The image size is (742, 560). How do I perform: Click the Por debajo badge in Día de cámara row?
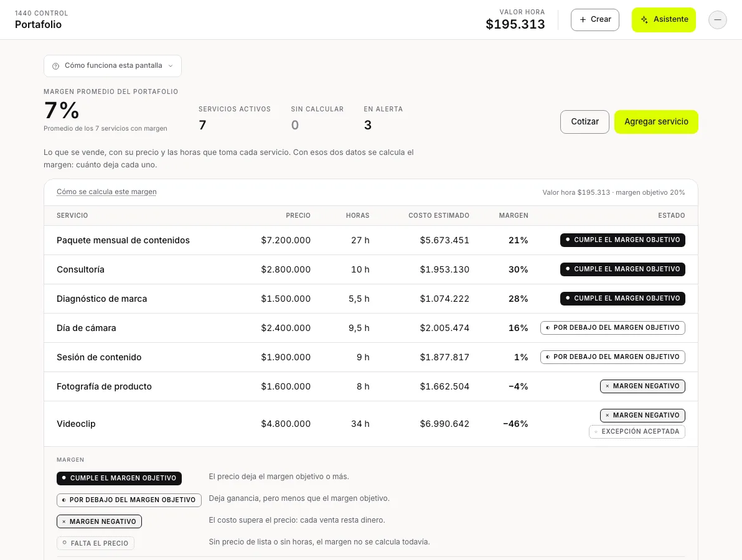(613, 328)
